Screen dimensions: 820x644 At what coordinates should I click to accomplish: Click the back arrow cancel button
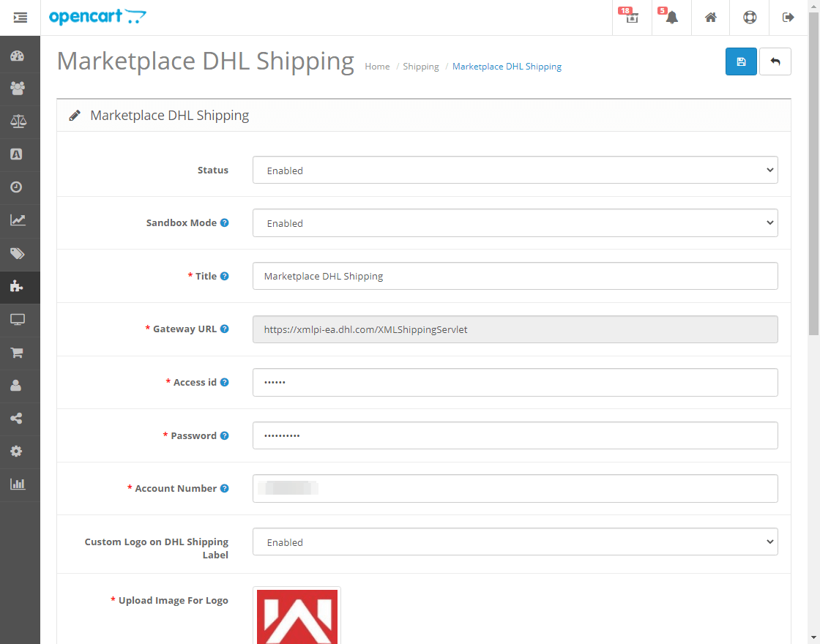coord(775,61)
